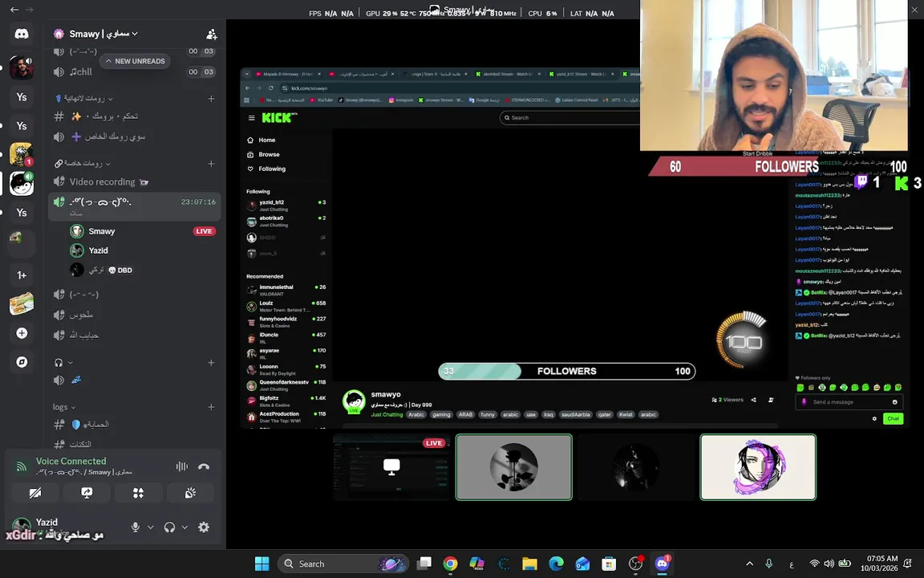Click Kick Search field in shared stream

[x=569, y=118]
